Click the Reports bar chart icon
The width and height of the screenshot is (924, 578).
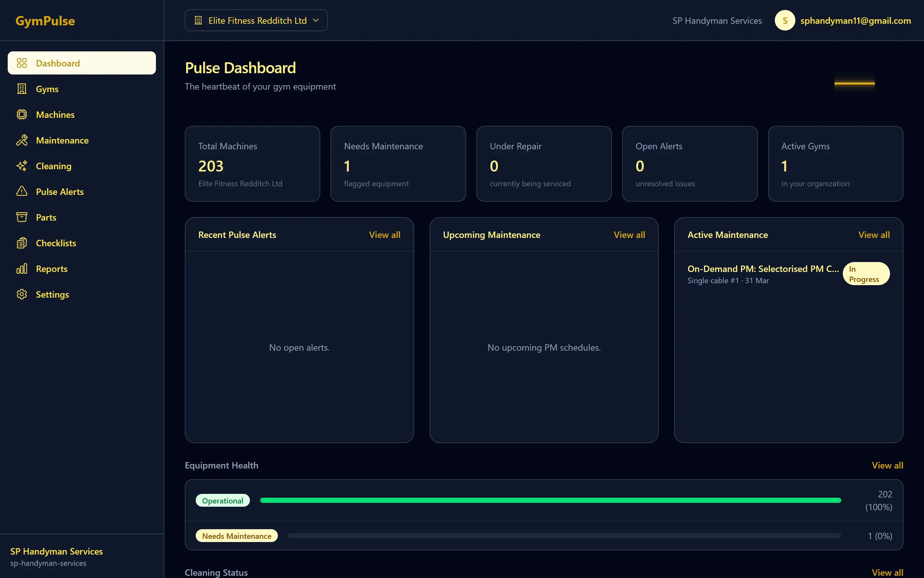tap(22, 269)
